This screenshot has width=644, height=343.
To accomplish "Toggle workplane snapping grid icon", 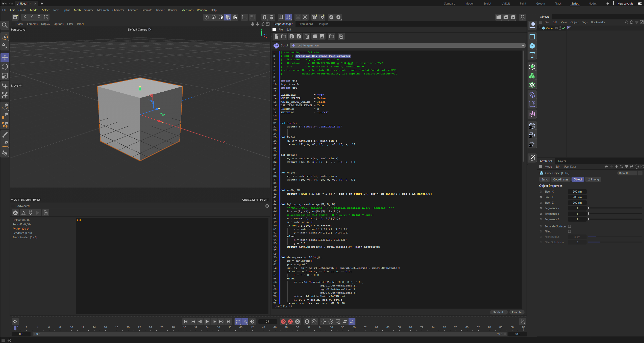I will point(288,17).
